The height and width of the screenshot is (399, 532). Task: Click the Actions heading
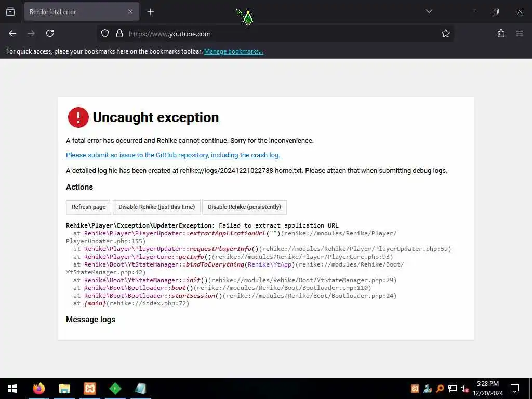79,187
